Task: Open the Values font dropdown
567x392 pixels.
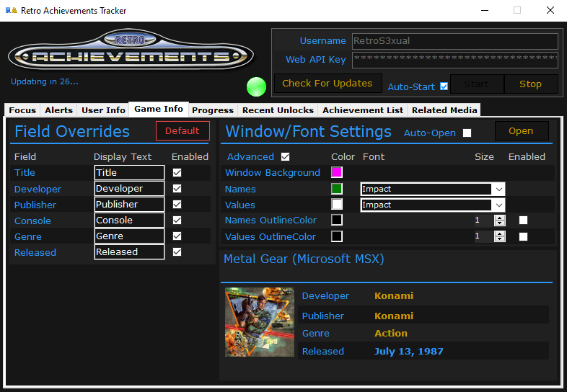Action: tap(499, 205)
